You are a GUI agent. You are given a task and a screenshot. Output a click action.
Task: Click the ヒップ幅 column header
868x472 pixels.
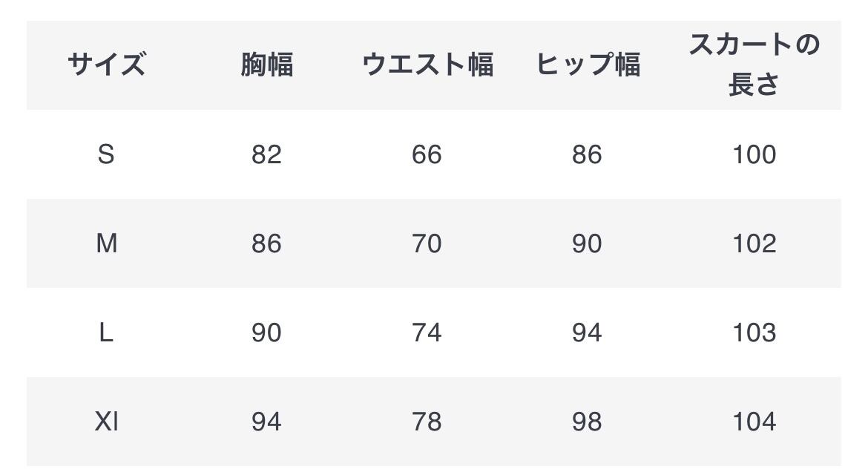point(587,65)
